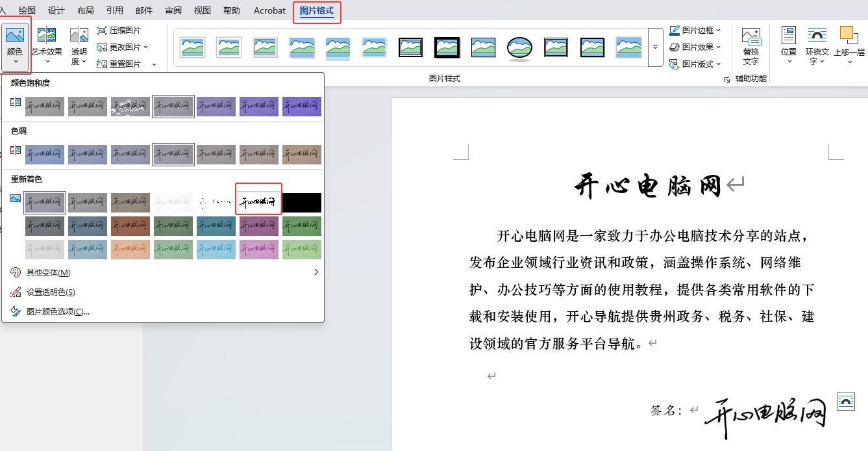The height and width of the screenshot is (451, 868).
Task: Click the 环绕文字 wrap text icon
Action: coord(817,35)
